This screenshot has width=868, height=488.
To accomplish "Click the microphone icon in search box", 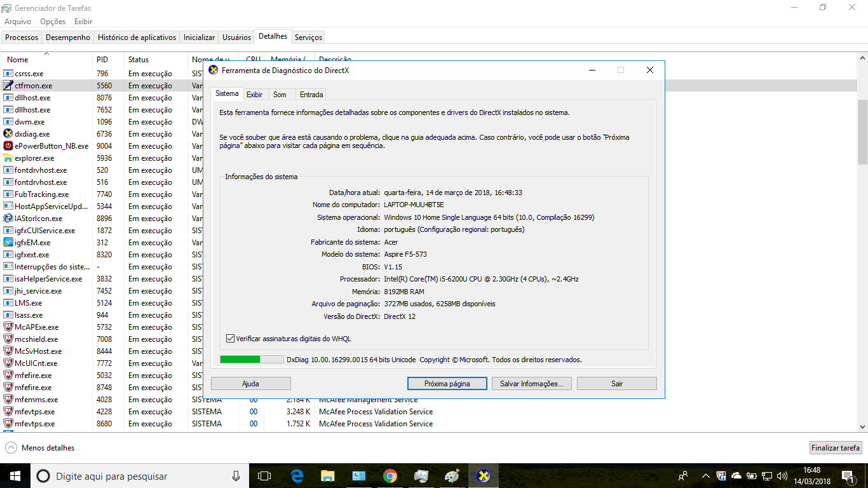I will click(236, 475).
